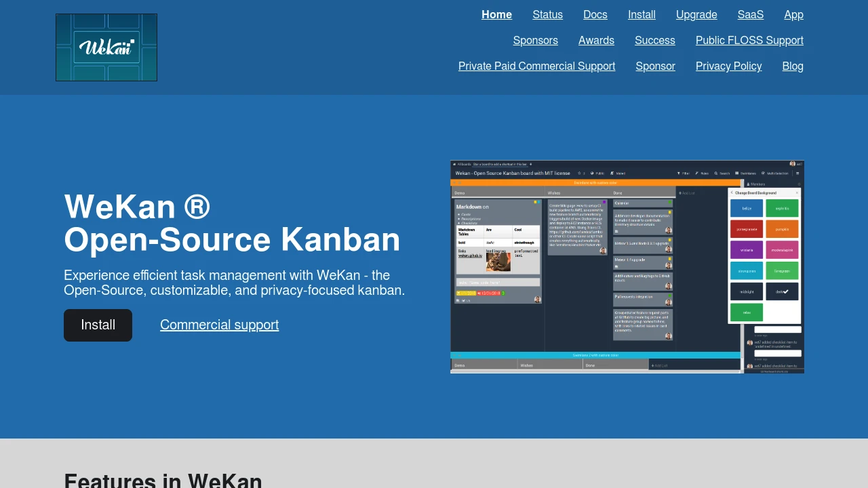The height and width of the screenshot is (488, 868).
Task: Click the Sponsor link
Action: [x=655, y=66]
